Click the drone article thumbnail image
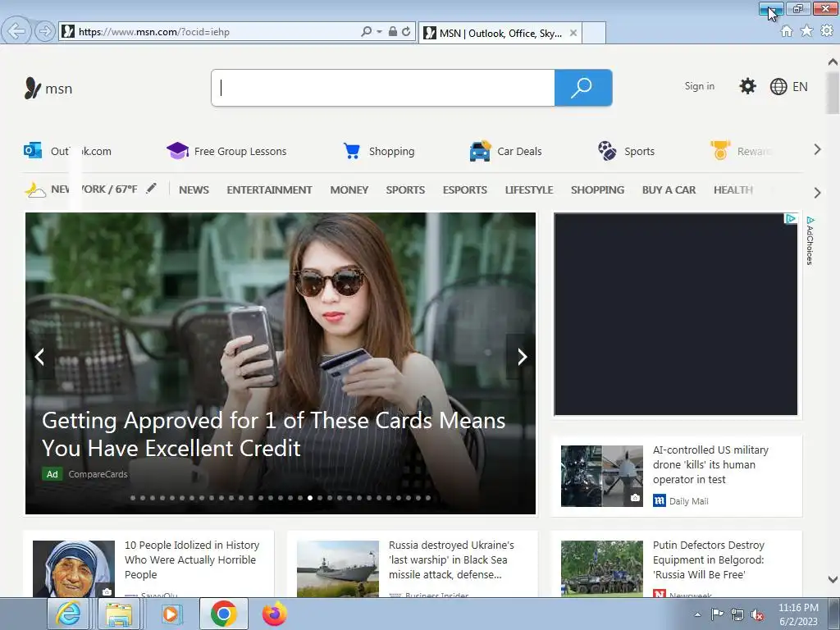The height and width of the screenshot is (630, 840). coord(602,477)
